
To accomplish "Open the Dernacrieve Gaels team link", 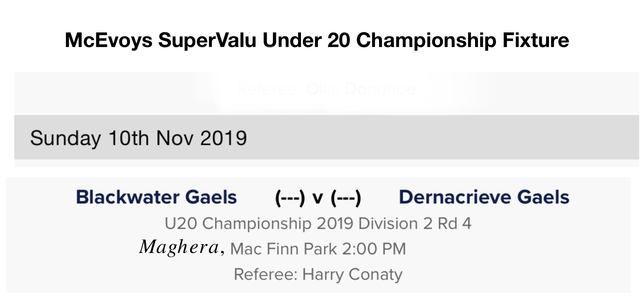I will tap(484, 197).
